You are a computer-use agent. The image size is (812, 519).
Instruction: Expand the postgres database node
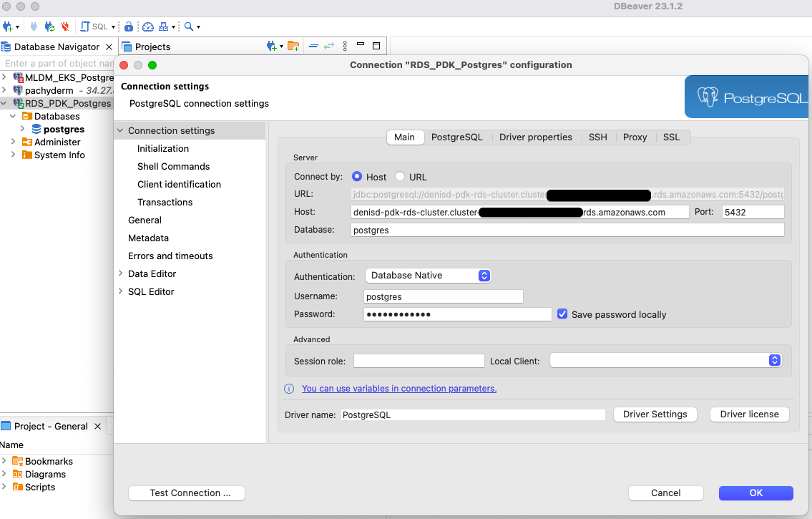pos(22,129)
